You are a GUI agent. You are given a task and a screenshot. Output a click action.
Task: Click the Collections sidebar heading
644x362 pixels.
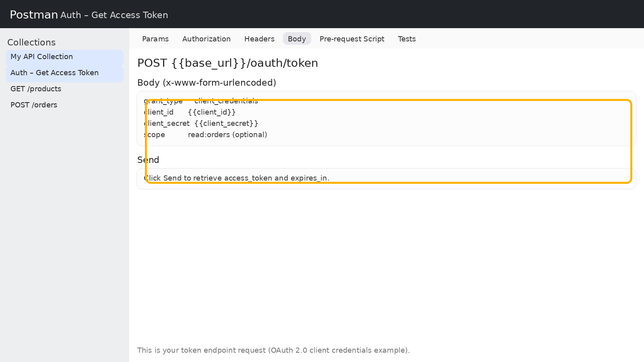pyautogui.click(x=31, y=42)
